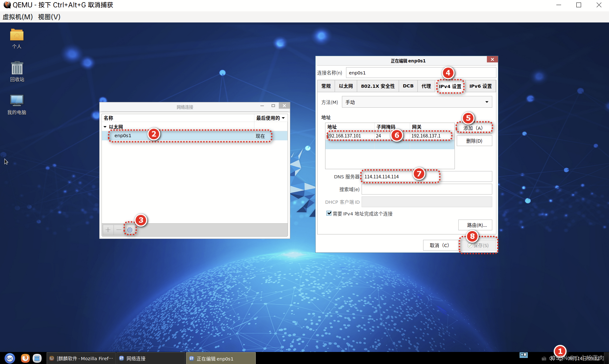Screen dimensions: 609x364
Task: Open the 虚拟机(M) menu
Action: pos(18,17)
